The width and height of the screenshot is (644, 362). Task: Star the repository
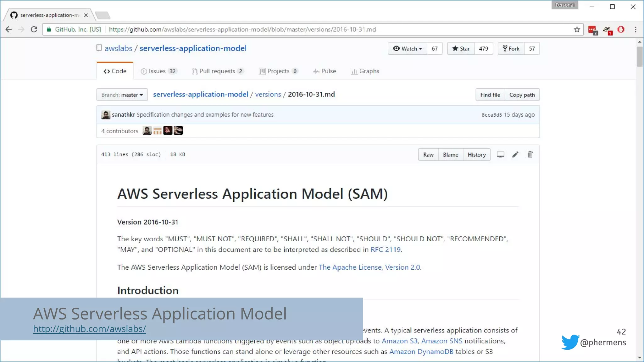(461, 49)
